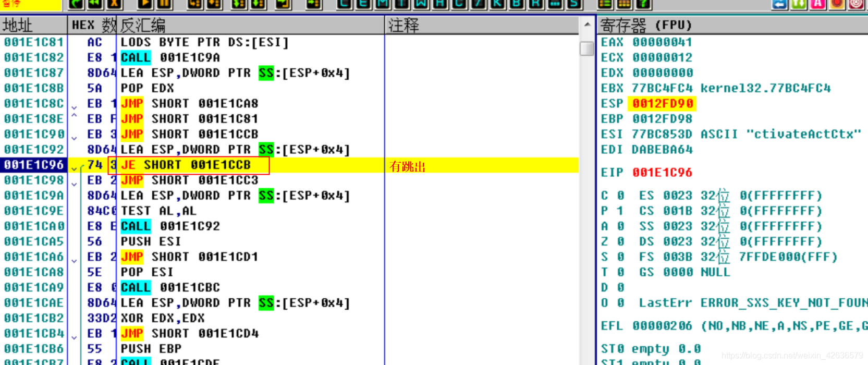Click the ESI ASCII "ctivateActCtx" string

[781, 134]
